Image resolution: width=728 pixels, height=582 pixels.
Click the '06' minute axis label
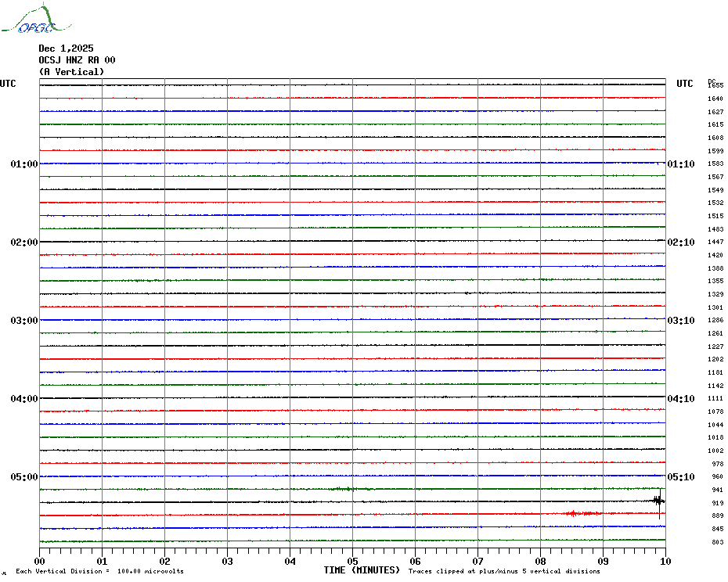(x=416, y=562)
